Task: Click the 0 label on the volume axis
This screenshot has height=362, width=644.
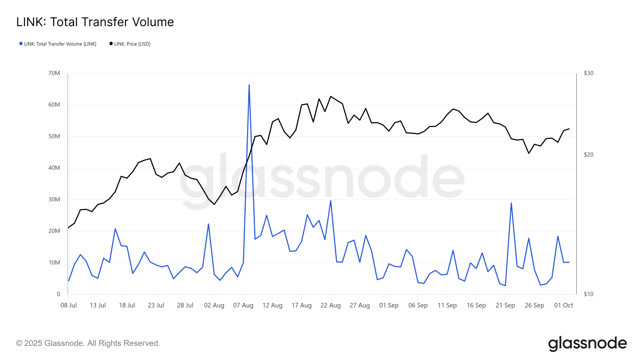Action: point(58,294)
